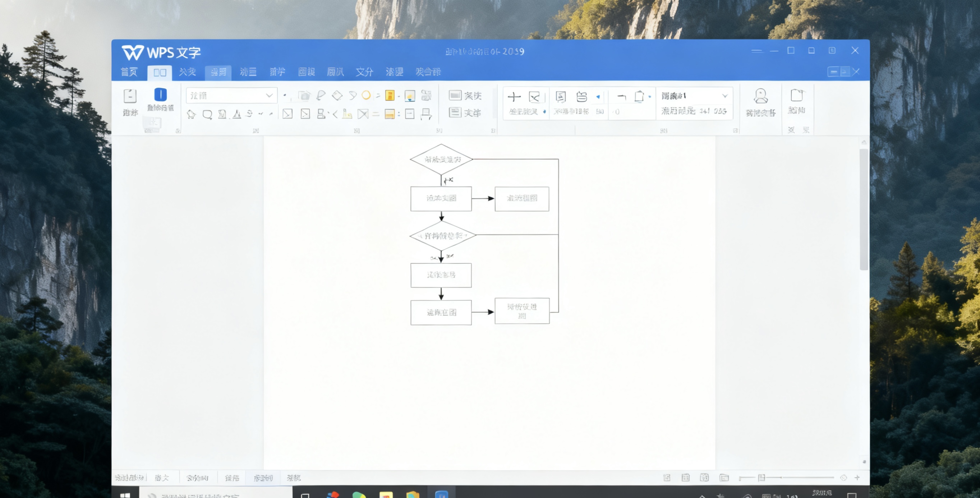Open the dropdown arrow beside orange fill icon

[399, 96]
